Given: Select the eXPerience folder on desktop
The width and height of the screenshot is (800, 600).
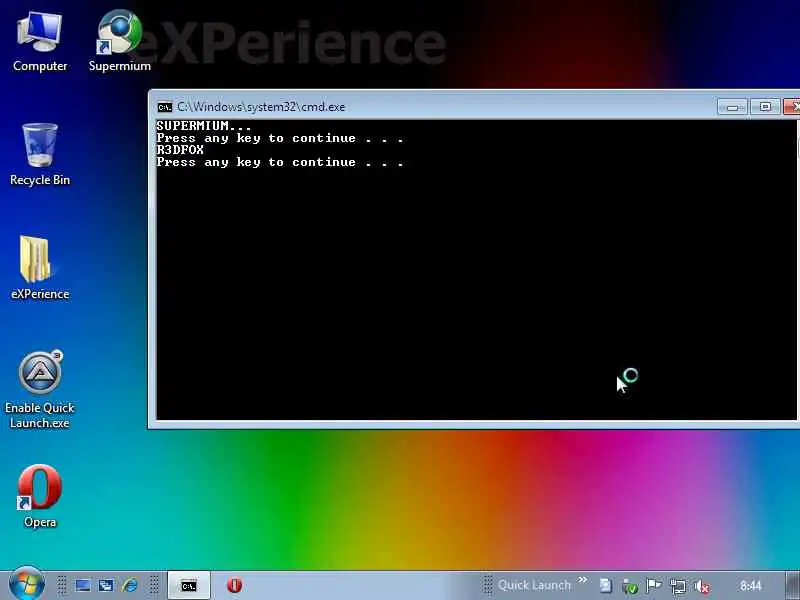Looking at the screenshot, I should pyautogui.click(x=40, y=268).
